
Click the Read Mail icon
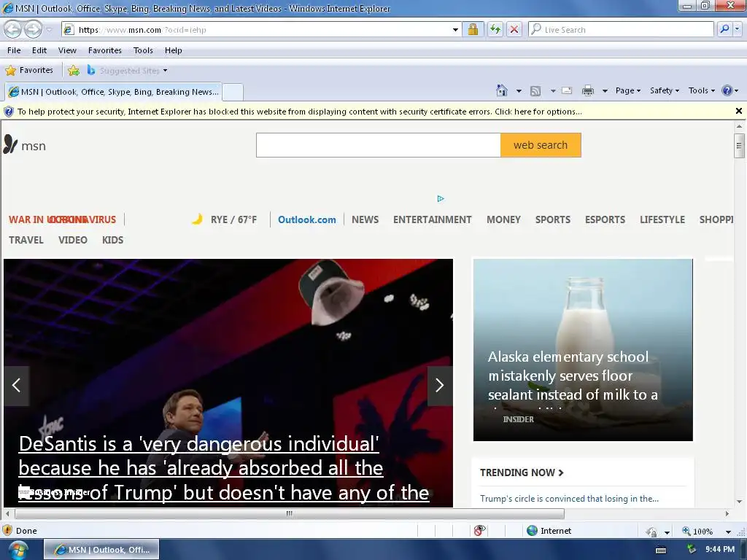pyautogui.click(x=567, y=90)
